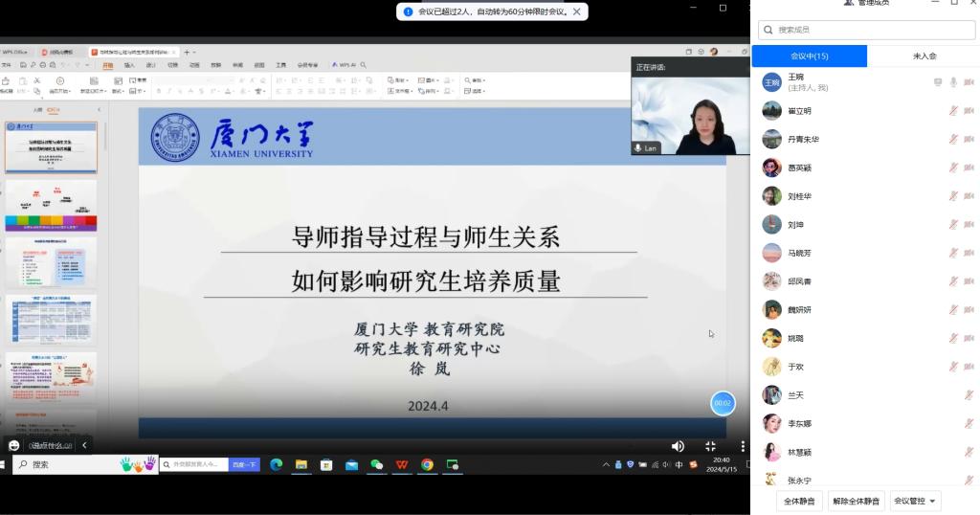
Task: Show hidden system tray icons
Action: [606, 464]
